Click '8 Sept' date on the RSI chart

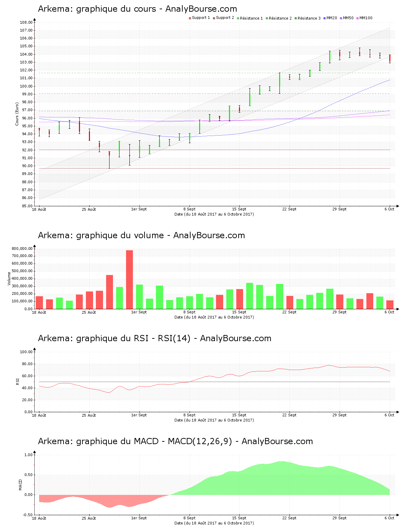[189, 415]
